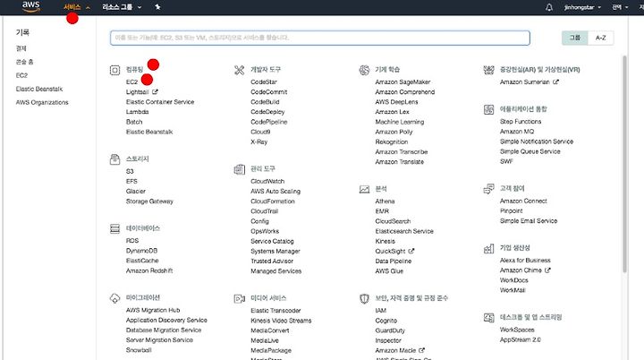Screen dimensions: 644x360
Task: Click the Media Services category icon
Action: click(x=240, y=298)
